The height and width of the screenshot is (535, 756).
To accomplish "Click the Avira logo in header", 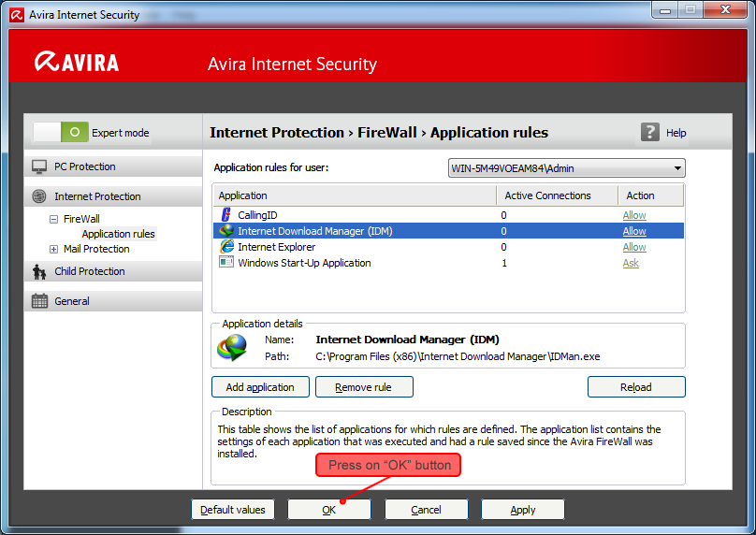I will coord(77,62).
